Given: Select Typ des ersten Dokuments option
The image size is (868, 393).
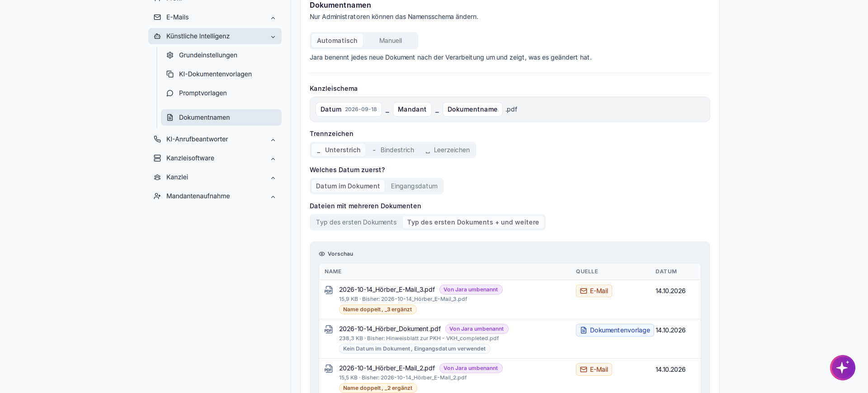Looking at the screenshot, I should coord(356,222).
